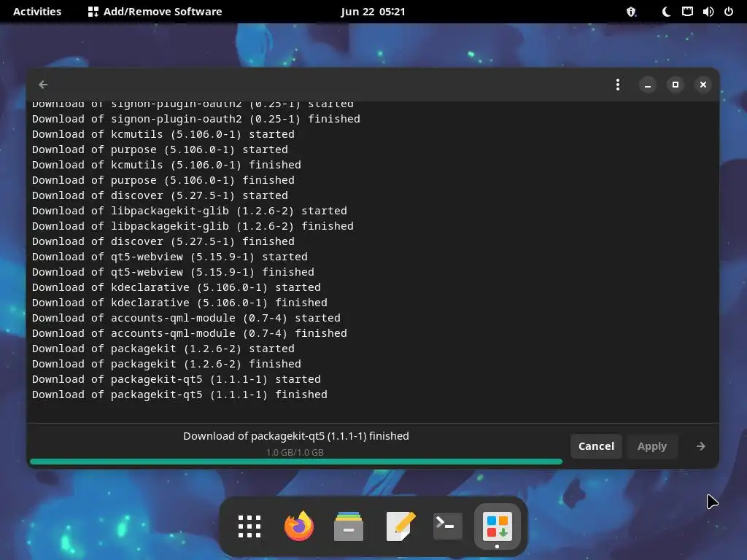Click line 'kcmutils (5.106.0-1) started'

click(x=163, y=134)
